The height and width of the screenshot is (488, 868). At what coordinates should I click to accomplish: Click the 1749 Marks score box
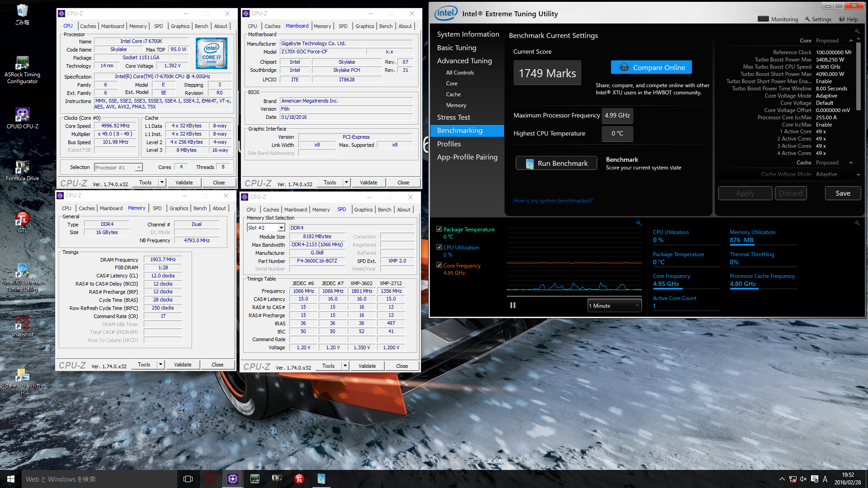pyautogui.click(x=547, y=73)
